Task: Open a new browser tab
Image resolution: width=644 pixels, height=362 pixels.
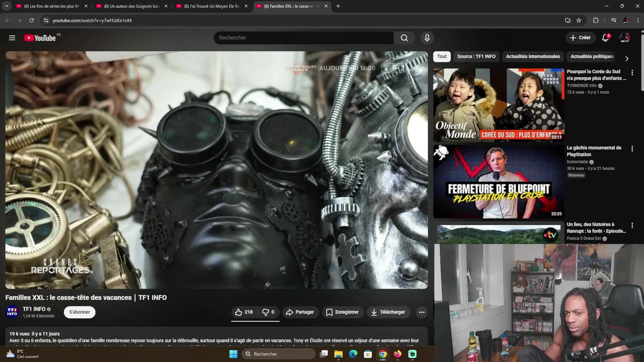Action: click(338, 6)
